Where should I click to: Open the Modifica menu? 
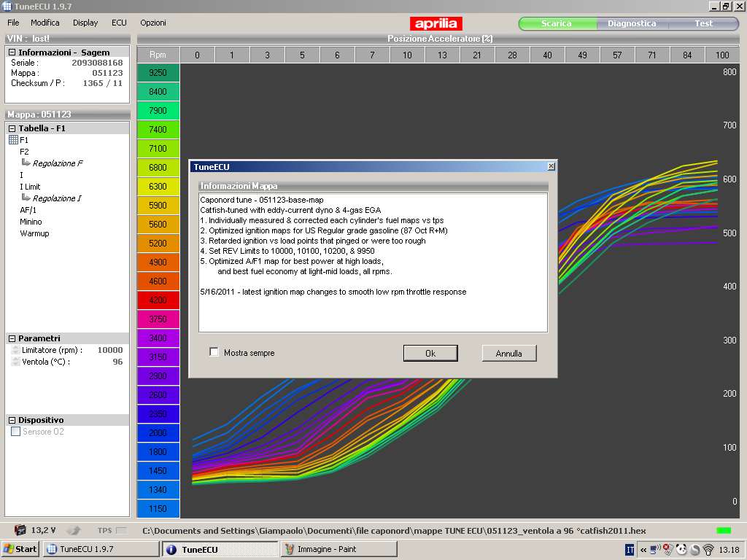pos(44,23)
